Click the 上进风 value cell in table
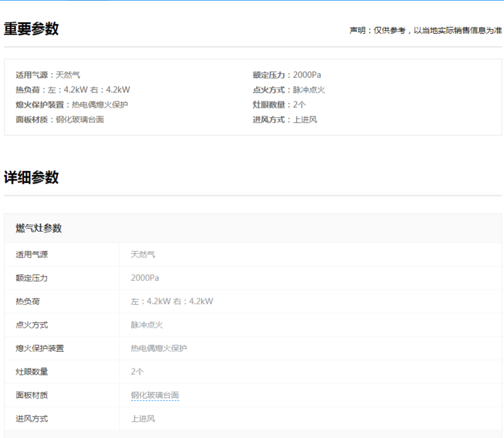Image resolution: width=504 pixels, height=438 pixels. click(143, 419)
